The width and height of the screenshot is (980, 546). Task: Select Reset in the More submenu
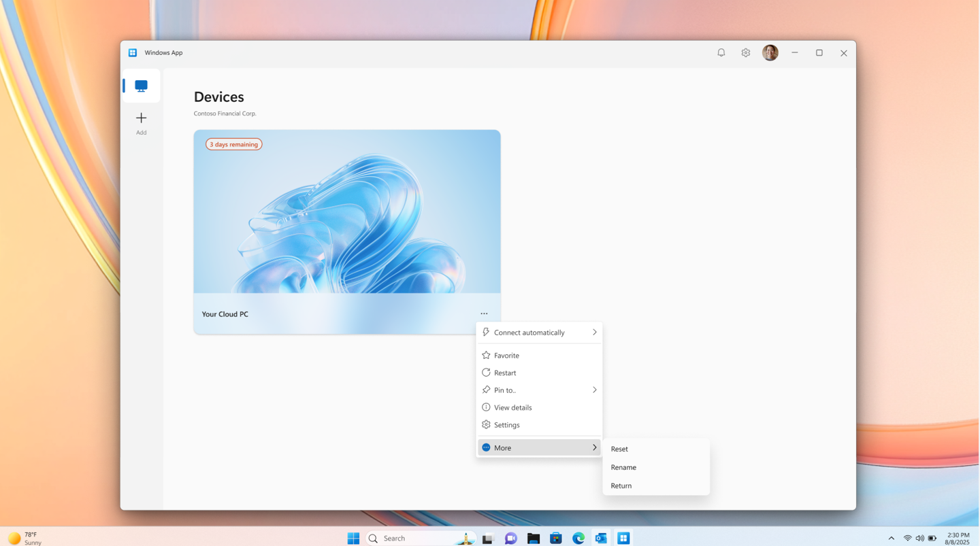click(x=619, y=449)
